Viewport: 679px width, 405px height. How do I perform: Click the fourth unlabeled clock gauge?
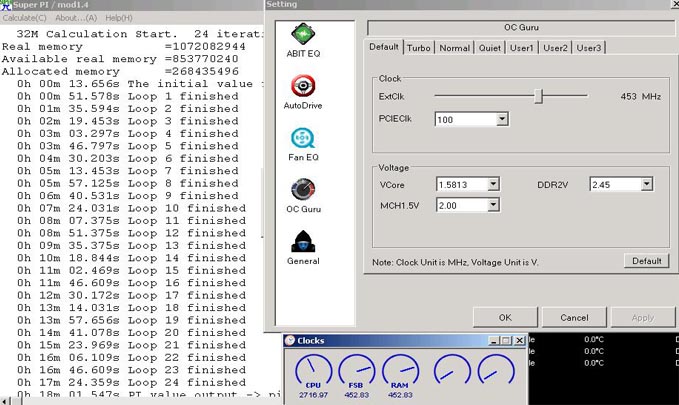[452, 369]
